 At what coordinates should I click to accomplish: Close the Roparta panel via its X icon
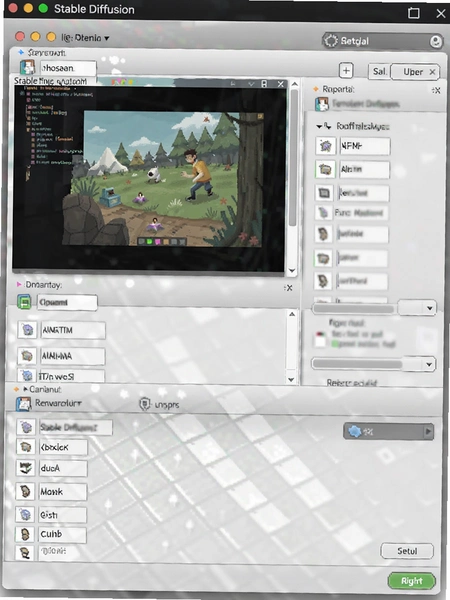pyautogui.click(x=436, y=90)
